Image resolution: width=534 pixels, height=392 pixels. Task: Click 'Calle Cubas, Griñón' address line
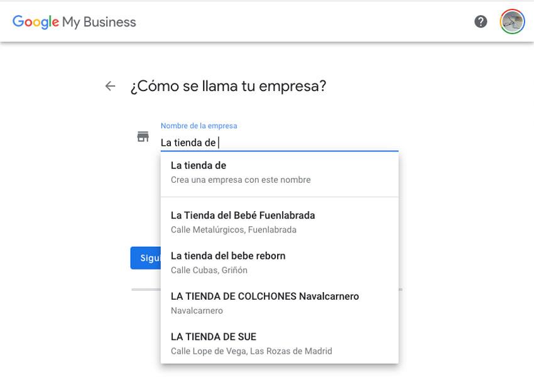point(209,270)
